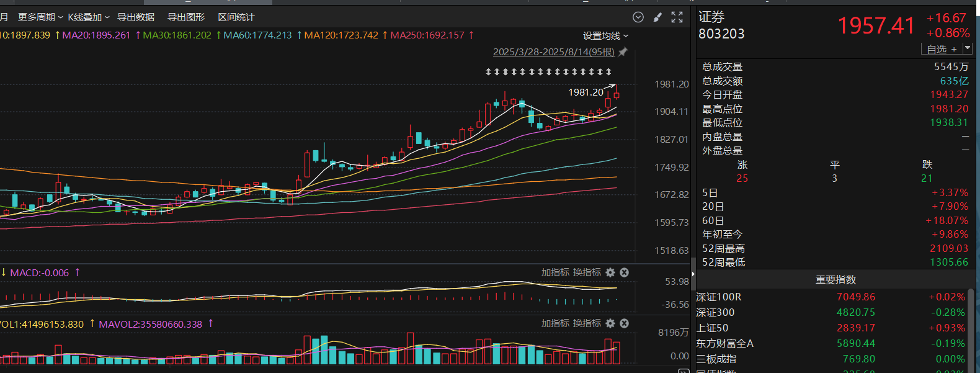Click 总成交额 value 635亿
This screenshot has height=373, width=980.
pos(954,81)
